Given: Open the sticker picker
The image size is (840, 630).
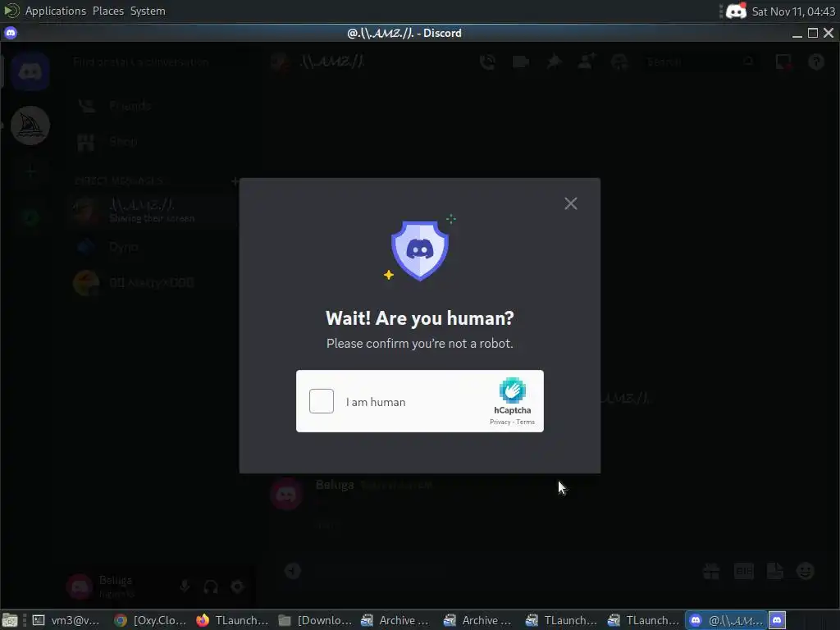Looking at the screenshot, I should (x=775, y=572).
